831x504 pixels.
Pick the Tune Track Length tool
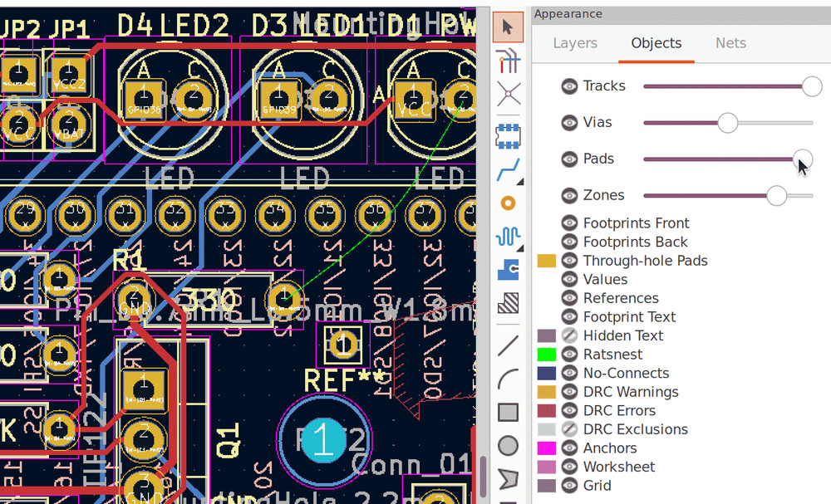click(508, 237)
